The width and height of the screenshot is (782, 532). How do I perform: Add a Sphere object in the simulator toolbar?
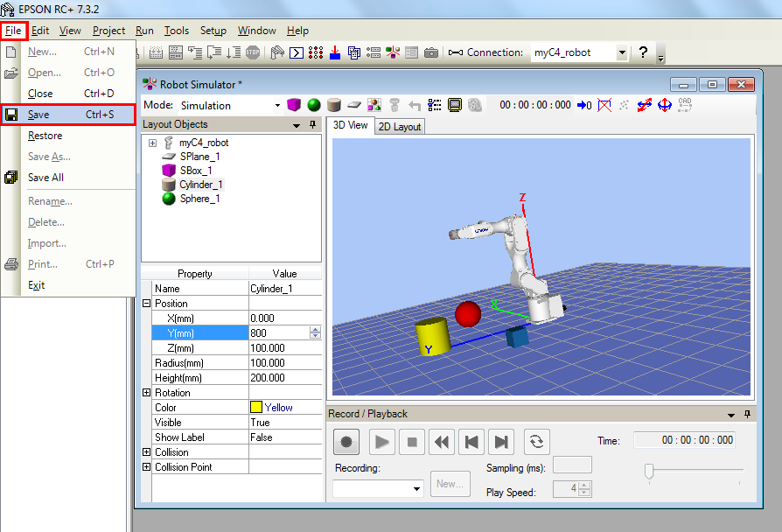pyautogui.click(x=314, y=104)
